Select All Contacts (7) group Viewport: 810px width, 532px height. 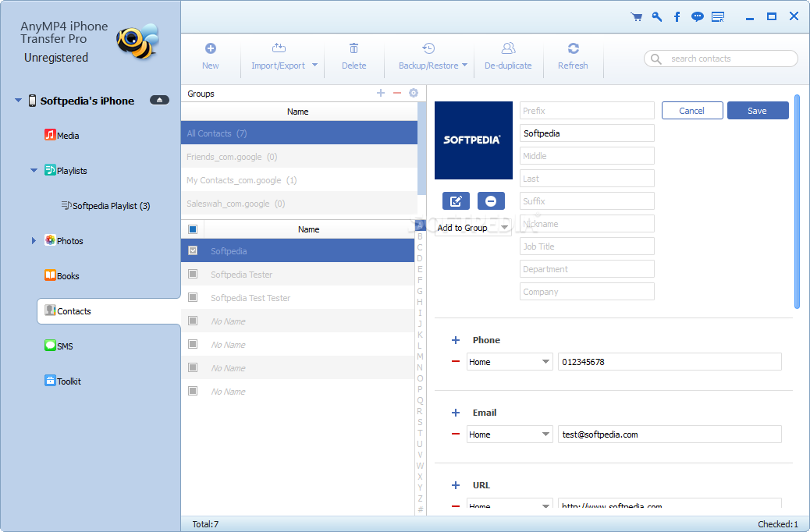299,133
